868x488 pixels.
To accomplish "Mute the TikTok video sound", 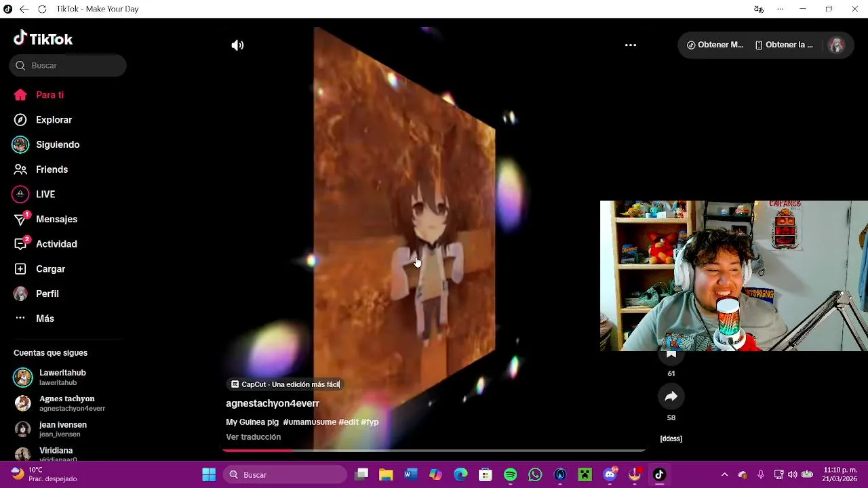I will click(x=237, y=45).
